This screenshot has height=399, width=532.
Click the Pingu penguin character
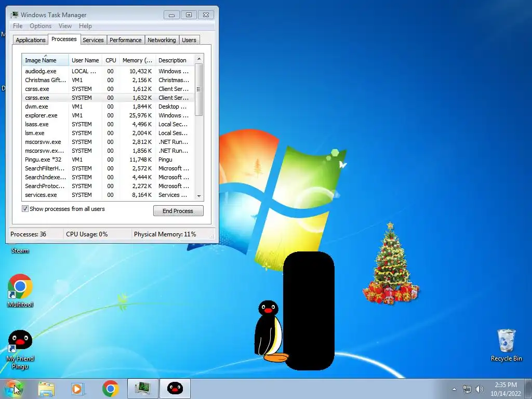coord(270,331)
